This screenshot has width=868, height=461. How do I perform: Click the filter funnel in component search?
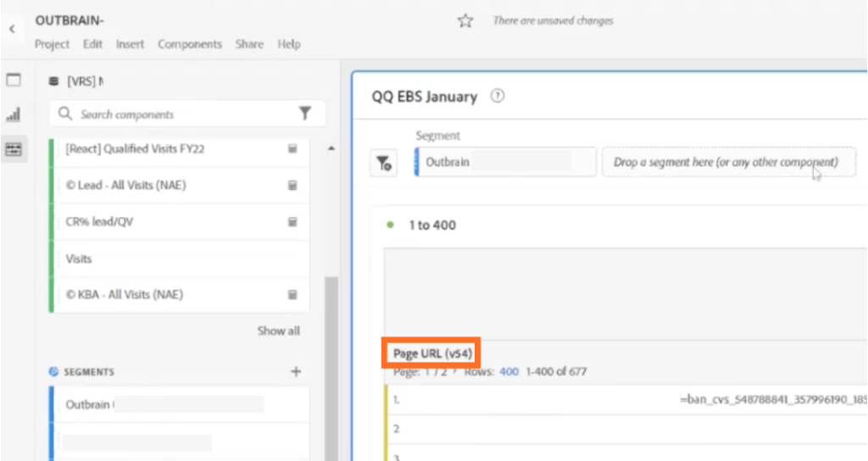(x=305, y=114)
